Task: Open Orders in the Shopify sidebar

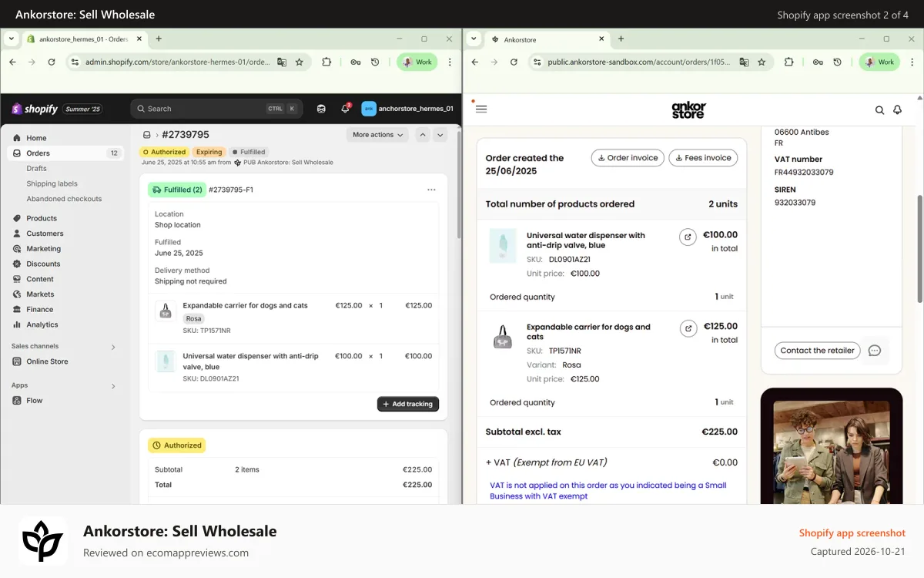Action: (x=65, y=153)
